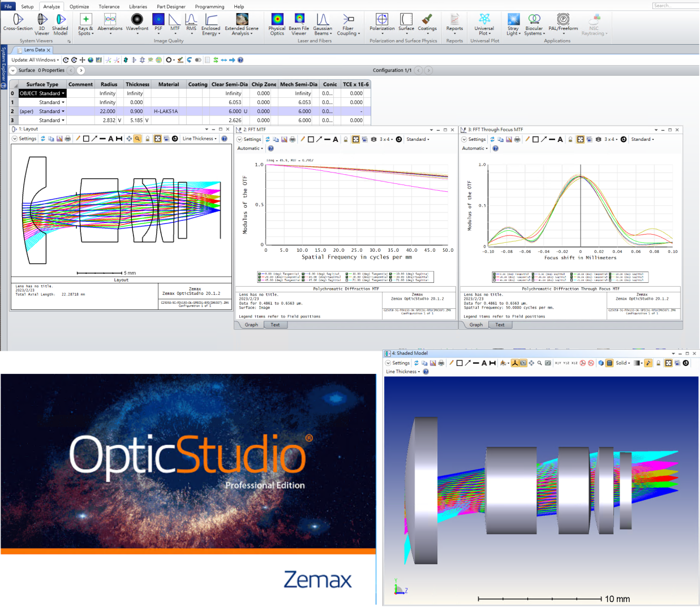Click print icon in FFT Through Focus MTF window
Image resolution: width=700 pixels, height=611 pixels.
click(517, 139)
